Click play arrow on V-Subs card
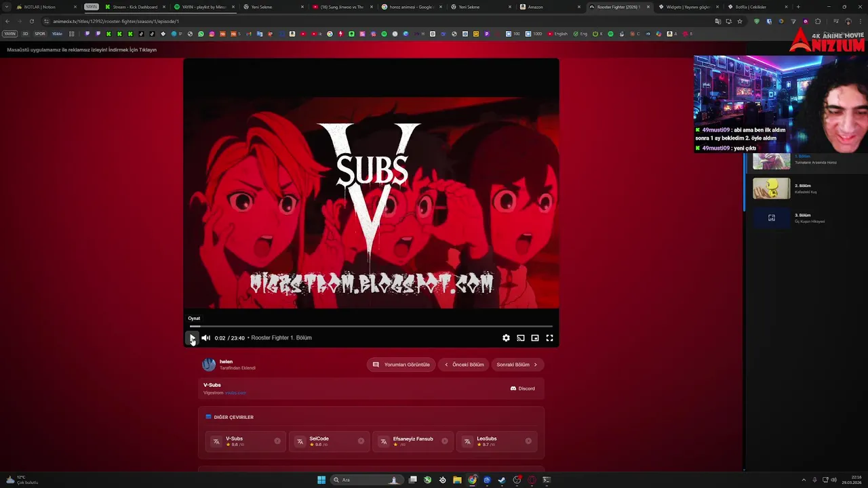Screen dimensions: 868x488 [x=277, y=441]
